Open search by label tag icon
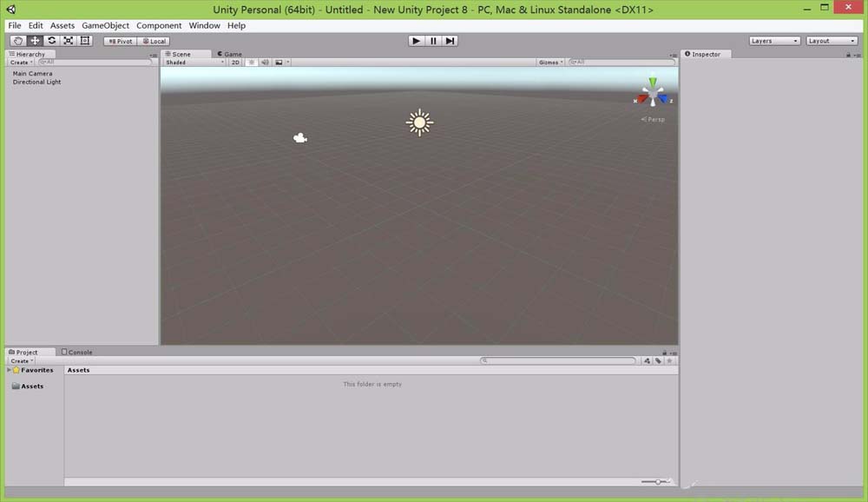868x502 pixels. pyautogui.click(x=658, y=360)
